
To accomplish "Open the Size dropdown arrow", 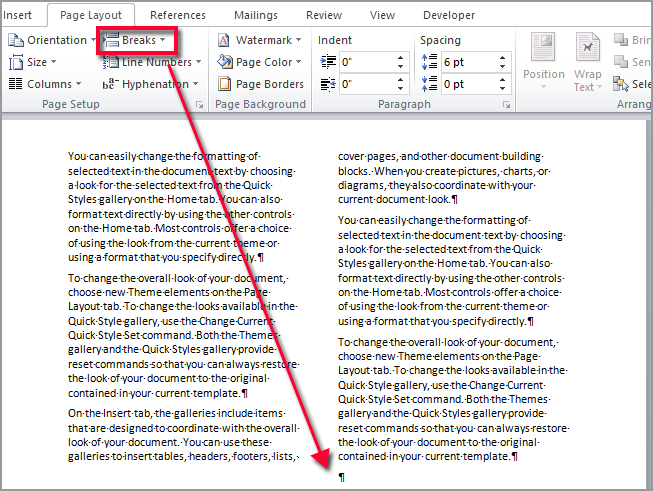I will [x=53, y=62].
